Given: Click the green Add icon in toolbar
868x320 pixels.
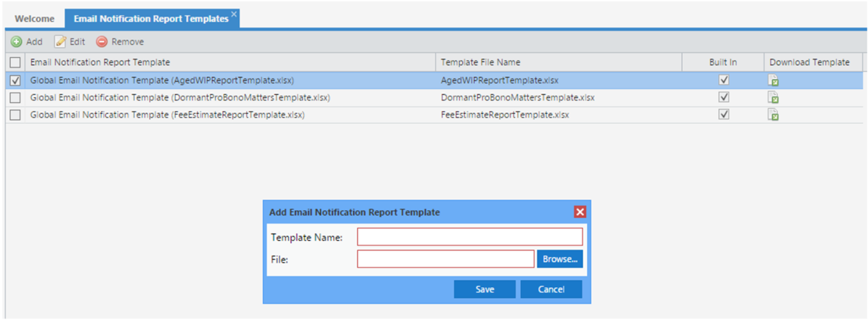Looking at the screenshot, I should pyautogui.click(x=16, y=42).
